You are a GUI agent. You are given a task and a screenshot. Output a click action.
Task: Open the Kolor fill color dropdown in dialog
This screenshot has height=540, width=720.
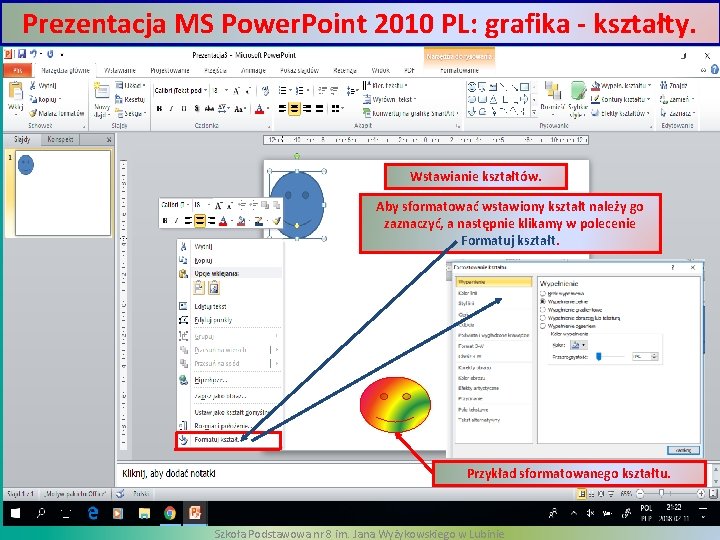coord(579,345)
